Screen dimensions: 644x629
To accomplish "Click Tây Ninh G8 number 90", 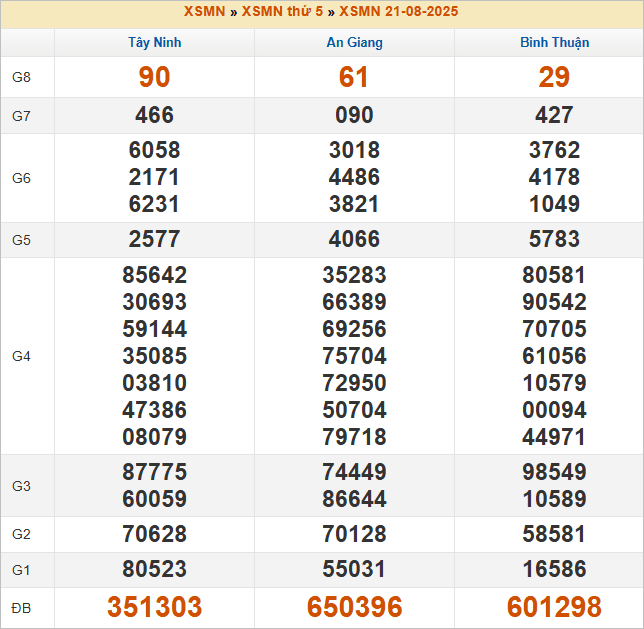I will point(154,77).
